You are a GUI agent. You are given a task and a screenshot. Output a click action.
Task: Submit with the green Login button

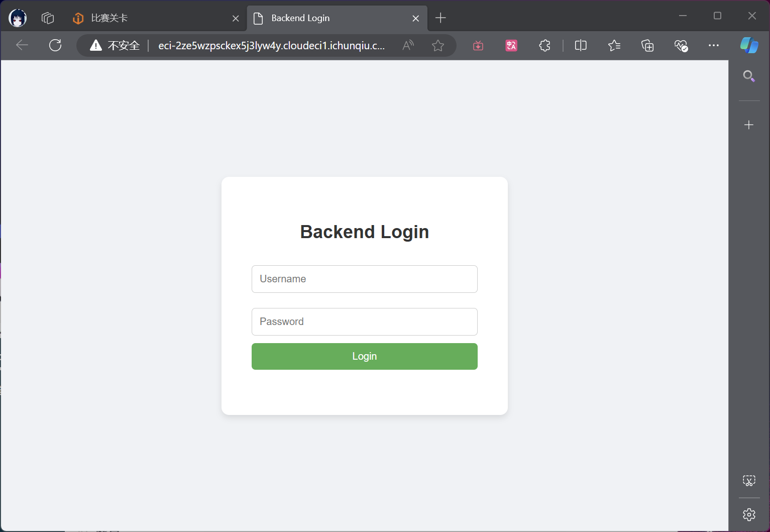point(365,356)
